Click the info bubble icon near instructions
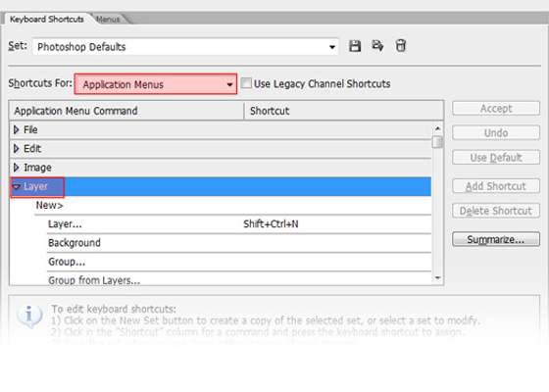Viewport: 549px width, 392px height. pos(29,315)
